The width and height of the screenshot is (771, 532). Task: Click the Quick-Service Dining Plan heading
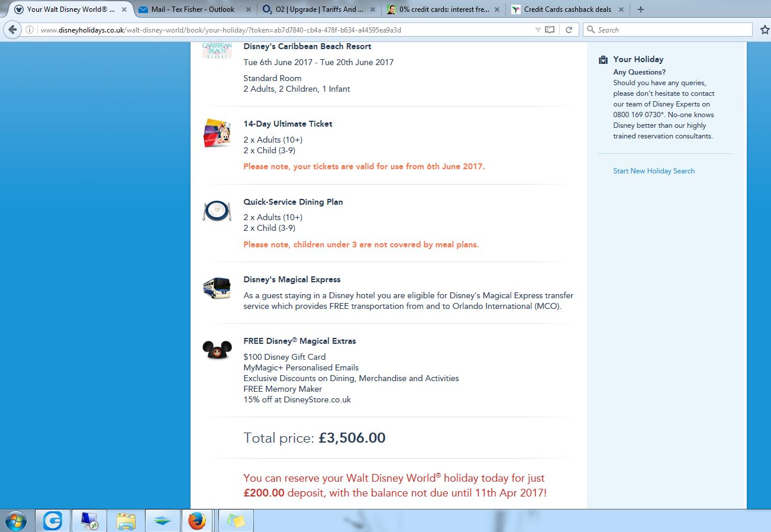pyautogui.click(x=293, y=202)
